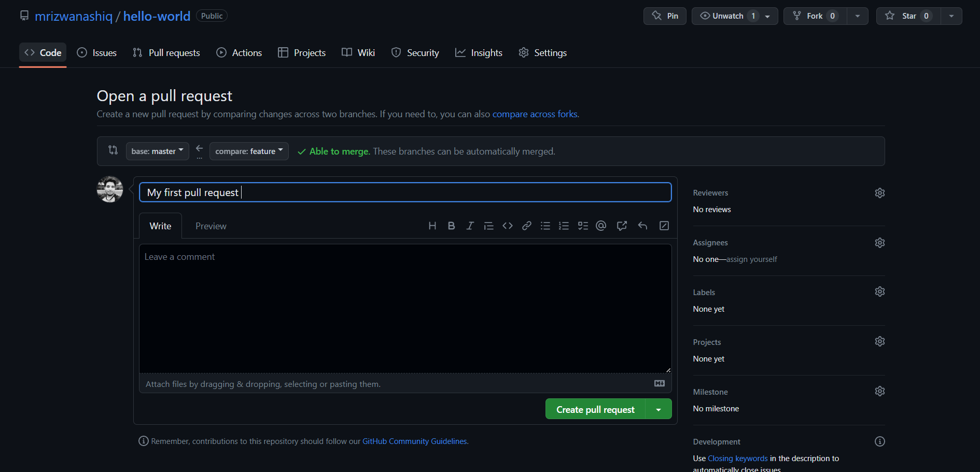Pin the repository
The width and height of the screenshot is (980, 472).
pyautogui.click(x=665, y=16)
